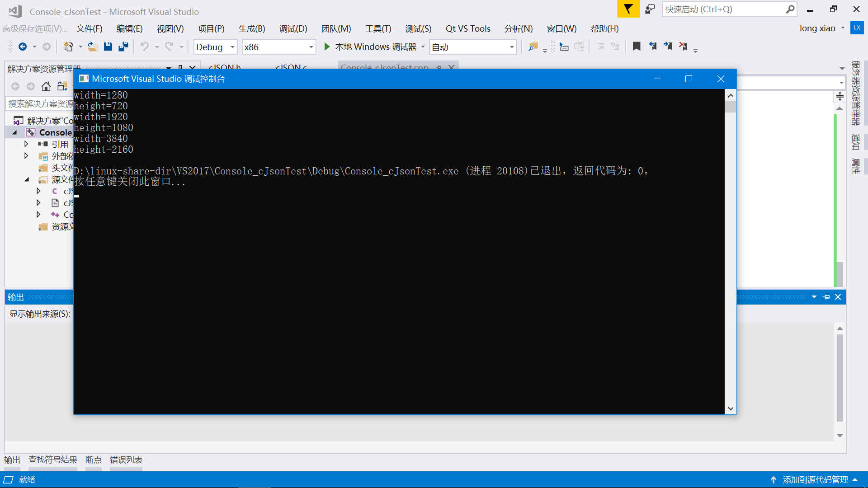Screen dimensions: 868x488
Task: Navigate backward with the blue arrow
Action: (22, 47)
